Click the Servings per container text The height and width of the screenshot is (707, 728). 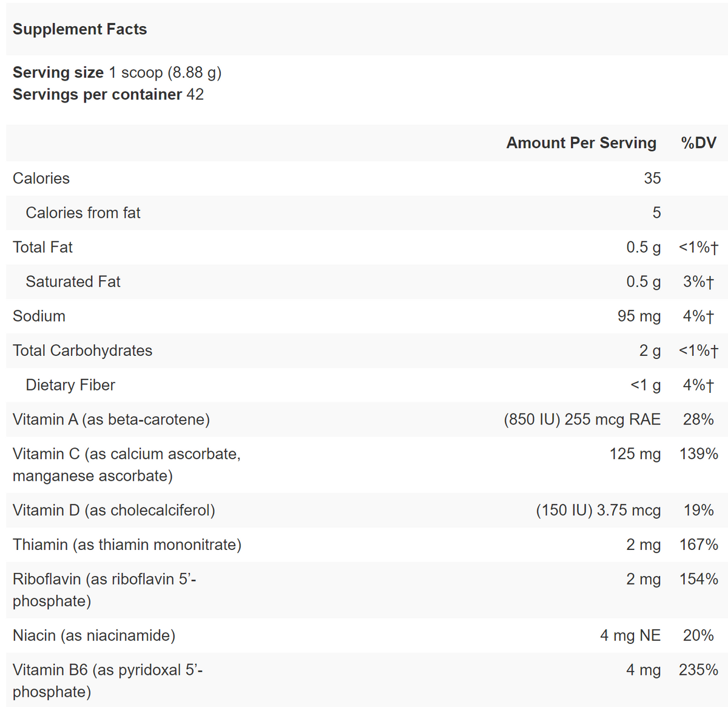point(108,95)
